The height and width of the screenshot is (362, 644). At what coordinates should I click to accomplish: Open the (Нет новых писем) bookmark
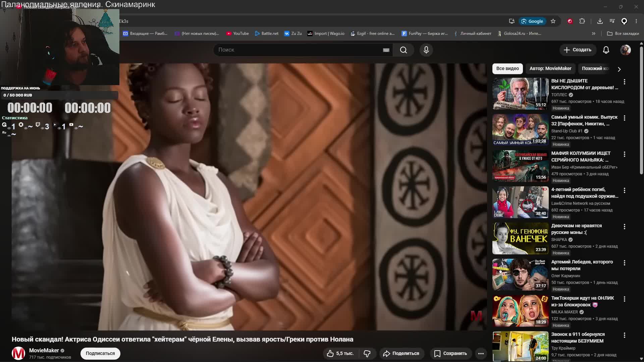pos(197,34)
